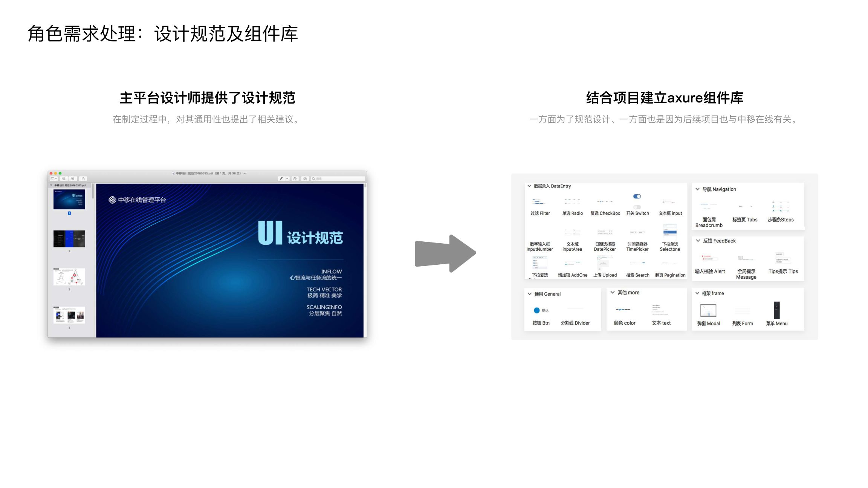Click the green window button of the PDF viewer

point(60,173)
